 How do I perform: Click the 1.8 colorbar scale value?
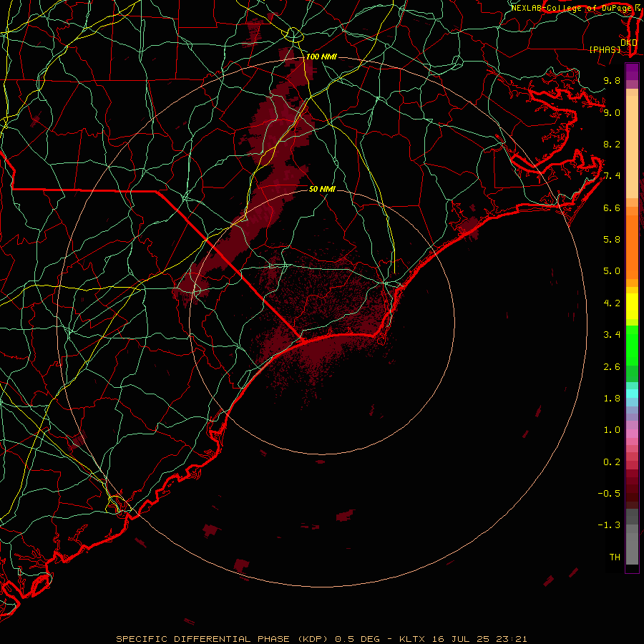[x=612, y=398]
